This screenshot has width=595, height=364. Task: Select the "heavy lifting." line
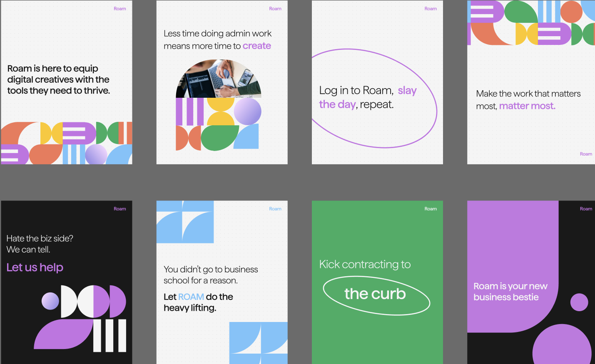pyautogui.click(x=190, y=308)
